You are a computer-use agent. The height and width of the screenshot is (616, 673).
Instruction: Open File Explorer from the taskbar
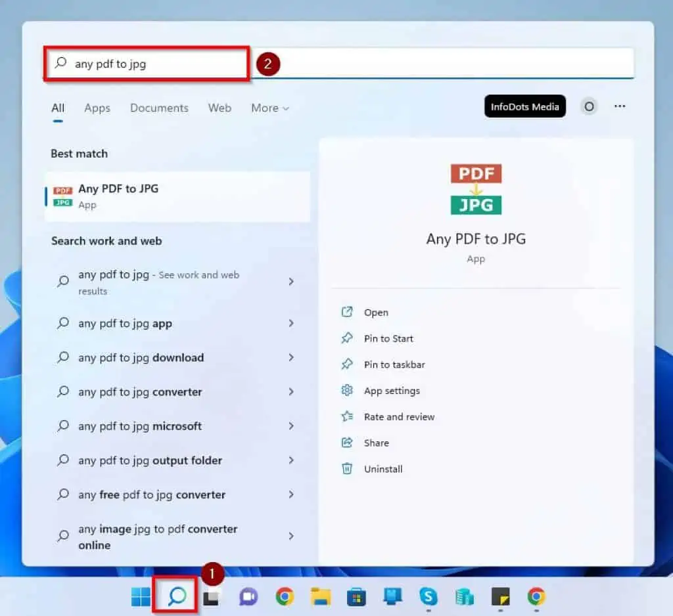click(321, 596)
